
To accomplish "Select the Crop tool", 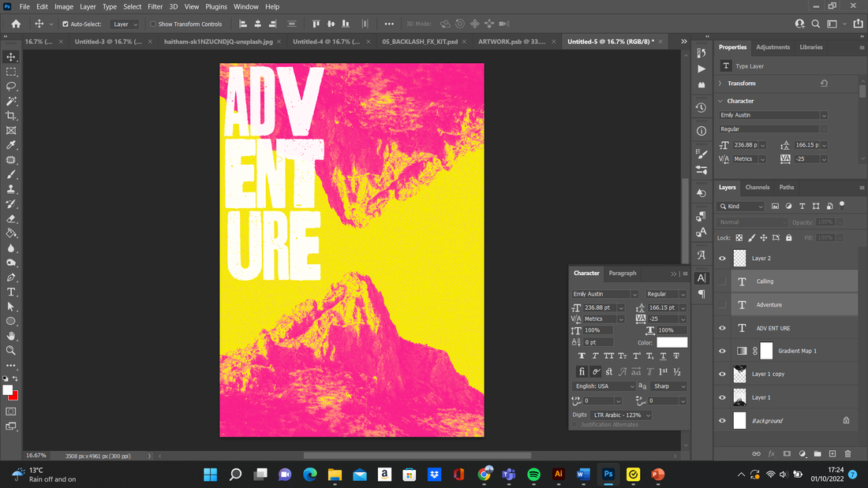I will point(11,116).
